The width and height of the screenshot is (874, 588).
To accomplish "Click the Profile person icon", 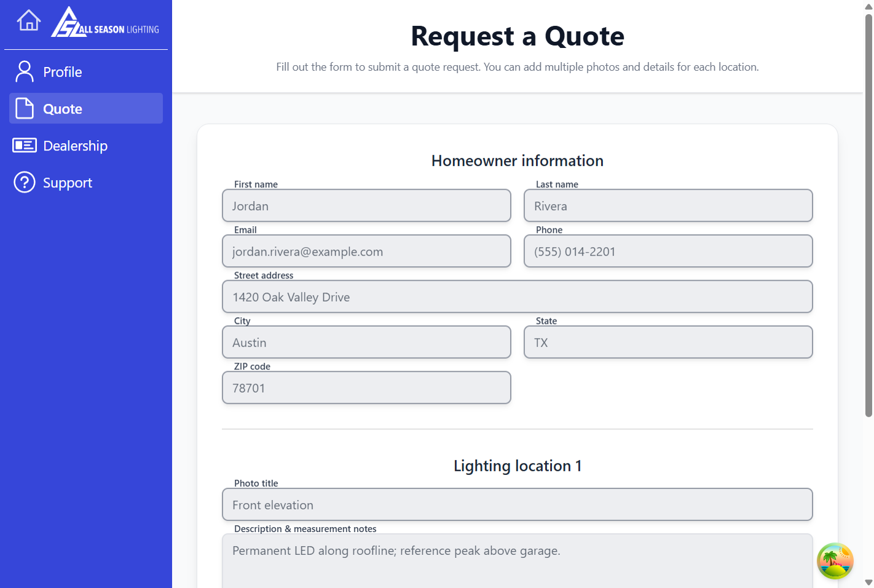I will (x=25, y=72).
